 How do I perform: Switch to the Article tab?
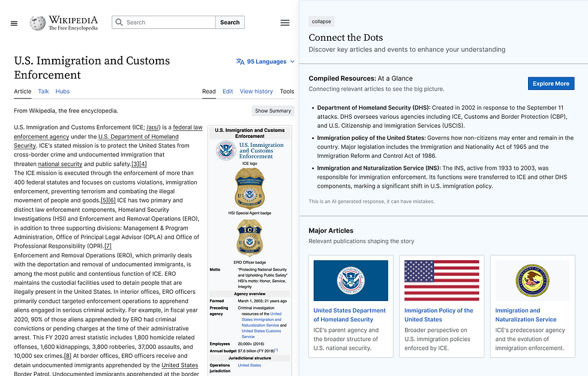(x=23, y=91)
